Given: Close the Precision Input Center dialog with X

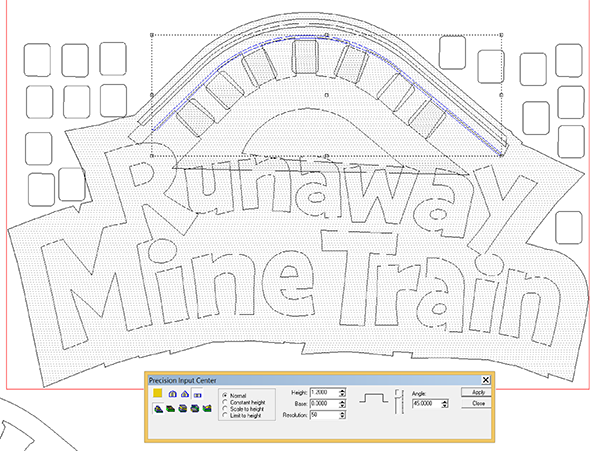Looking at the screenshot, I should pos(486,380).
